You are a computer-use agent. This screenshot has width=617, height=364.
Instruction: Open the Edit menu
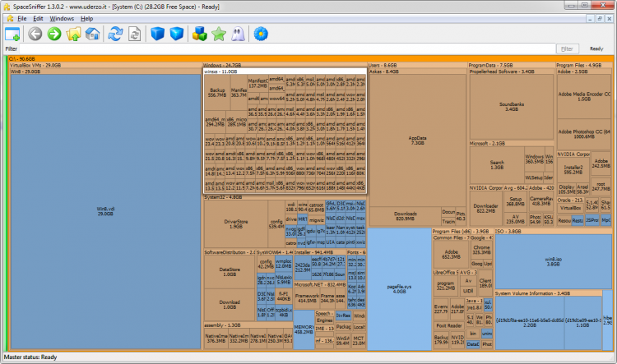(38, 18)
